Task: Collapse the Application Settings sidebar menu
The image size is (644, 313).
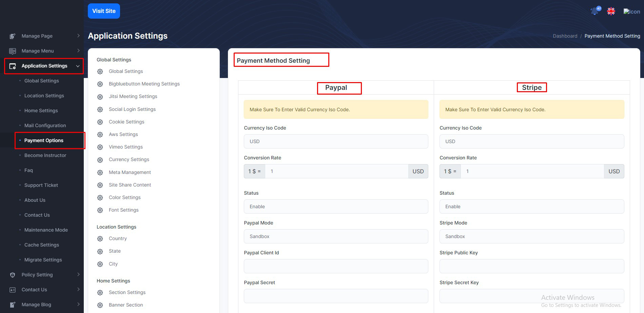Action: pos(78,66)
